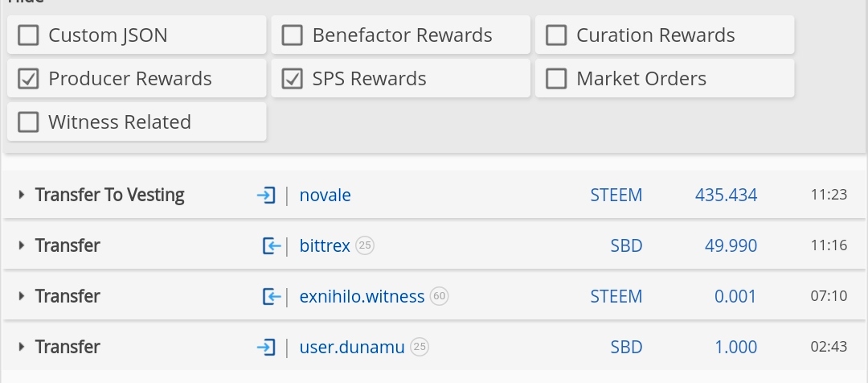Click the incoming transfer arrow icon beside novale

[x=265, y=195]
